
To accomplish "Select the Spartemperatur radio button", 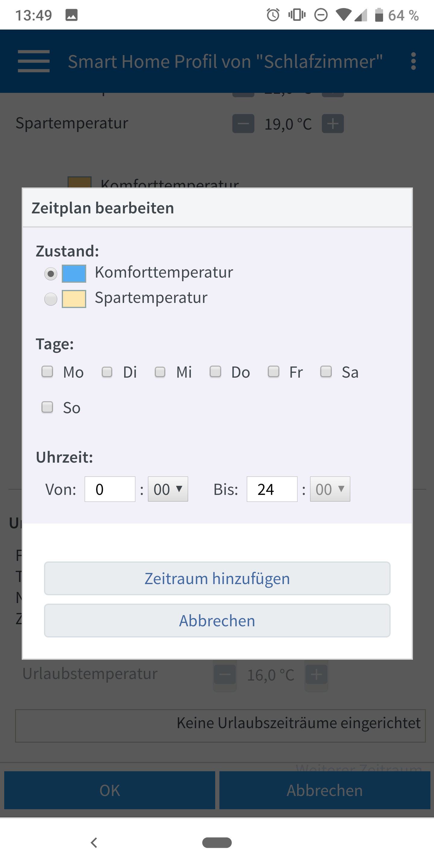I will click(51, 299).
